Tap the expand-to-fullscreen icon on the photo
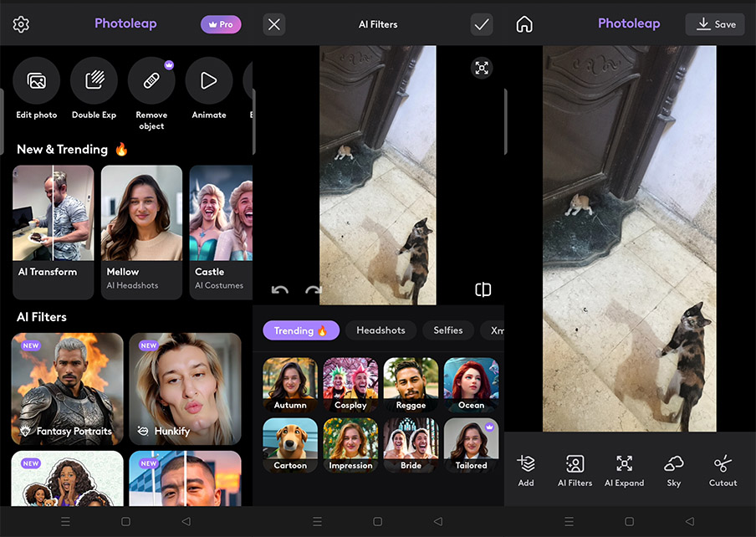The width and height of the screenshot is (756, 537). 482,69
